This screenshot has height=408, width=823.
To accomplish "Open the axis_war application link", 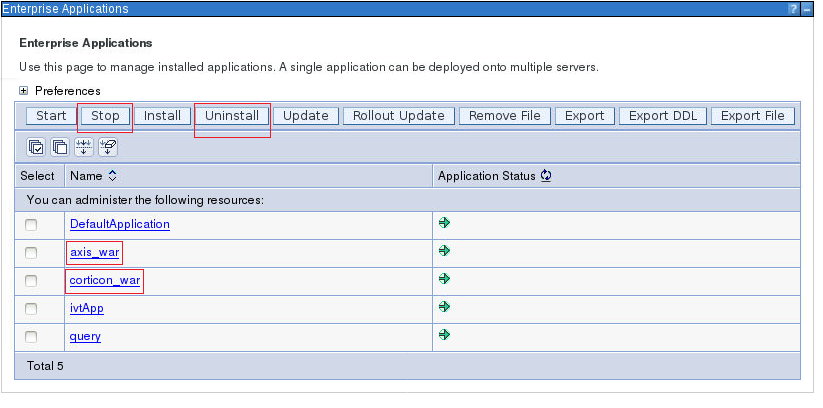I will [94, 252].
